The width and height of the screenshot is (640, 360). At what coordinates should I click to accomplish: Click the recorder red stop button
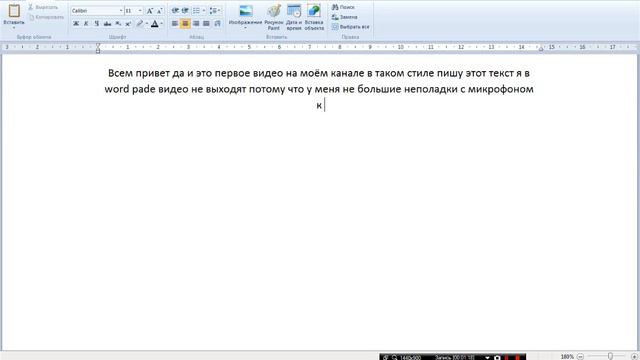coord(518,358)
